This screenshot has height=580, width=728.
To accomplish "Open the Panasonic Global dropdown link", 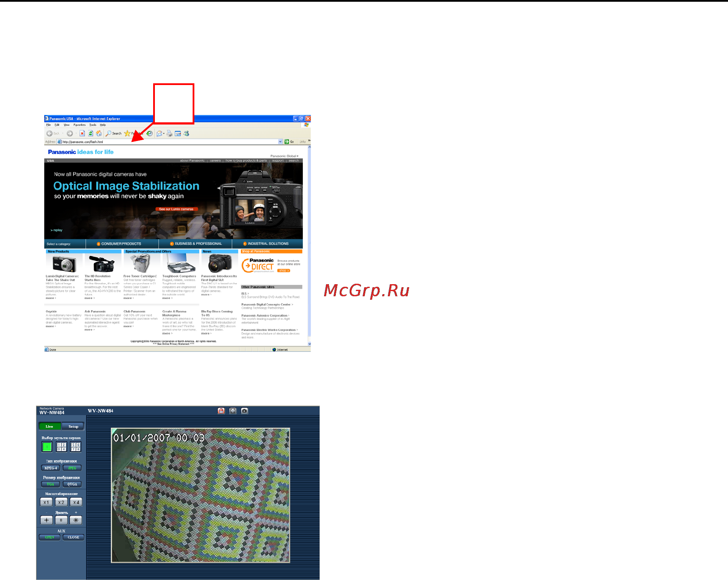I will (285, 156).
